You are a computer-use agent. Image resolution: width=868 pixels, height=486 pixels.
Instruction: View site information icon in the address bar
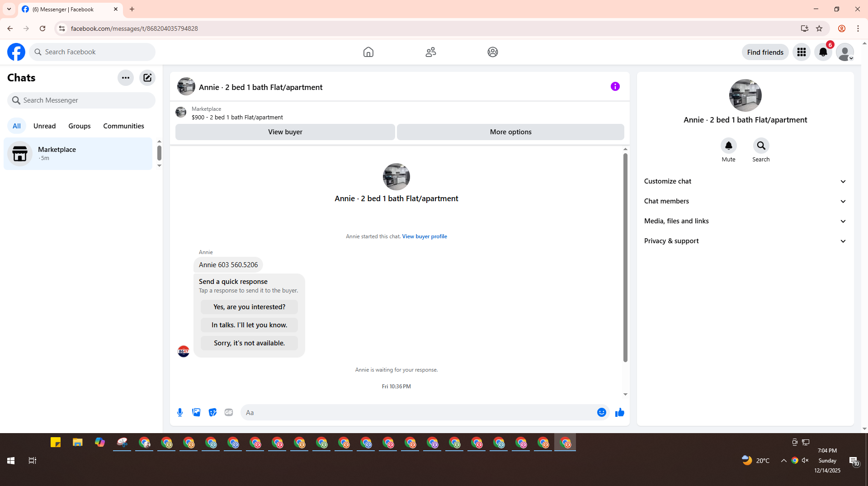[62, 28]
